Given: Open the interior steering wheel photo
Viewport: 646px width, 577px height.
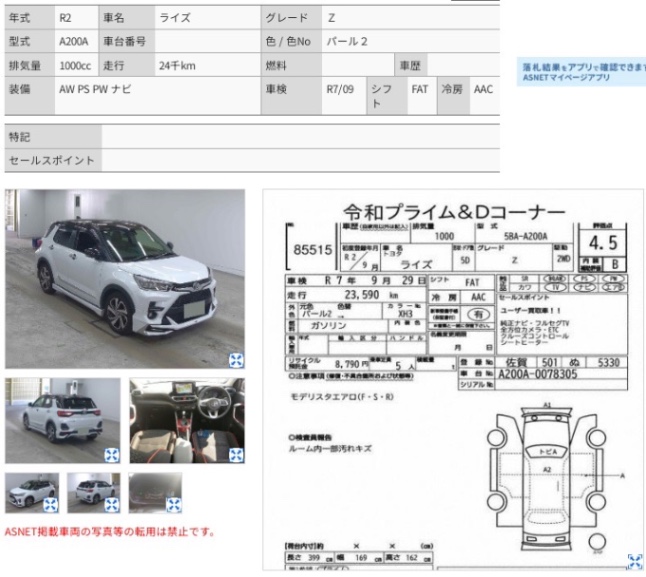Looking at the screenshot, I should pos(187,420).
